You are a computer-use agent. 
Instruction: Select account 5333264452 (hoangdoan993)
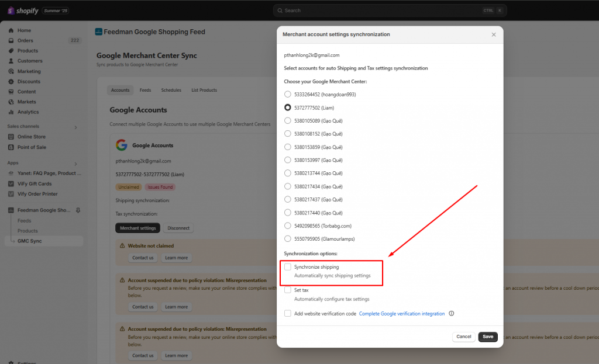pos(288,94)
